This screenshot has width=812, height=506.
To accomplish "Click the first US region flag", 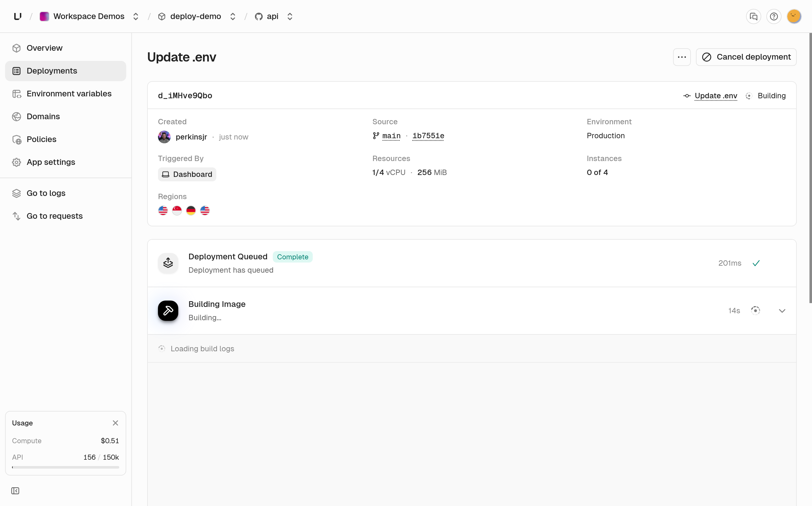I will (163, 211).
